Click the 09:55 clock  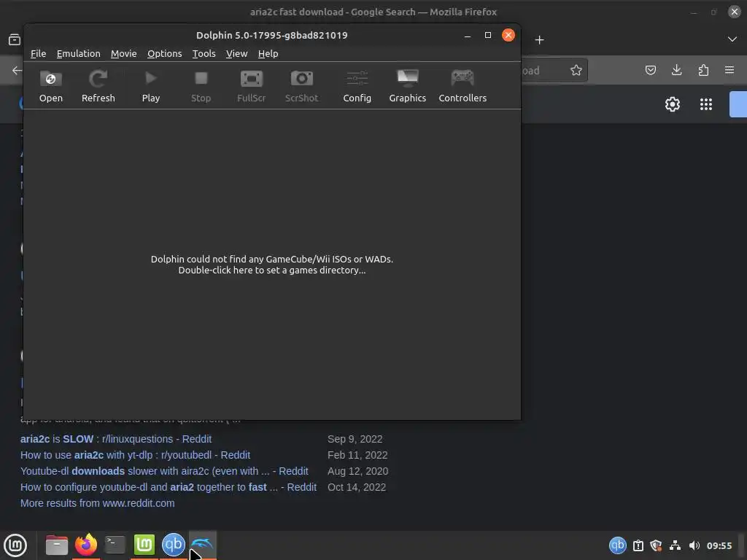point(719,545)
